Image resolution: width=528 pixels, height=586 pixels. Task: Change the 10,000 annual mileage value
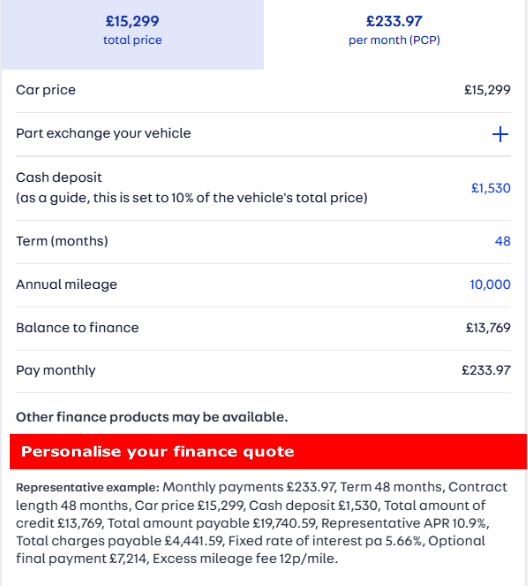pyautogui.click(x=490, y=285)
